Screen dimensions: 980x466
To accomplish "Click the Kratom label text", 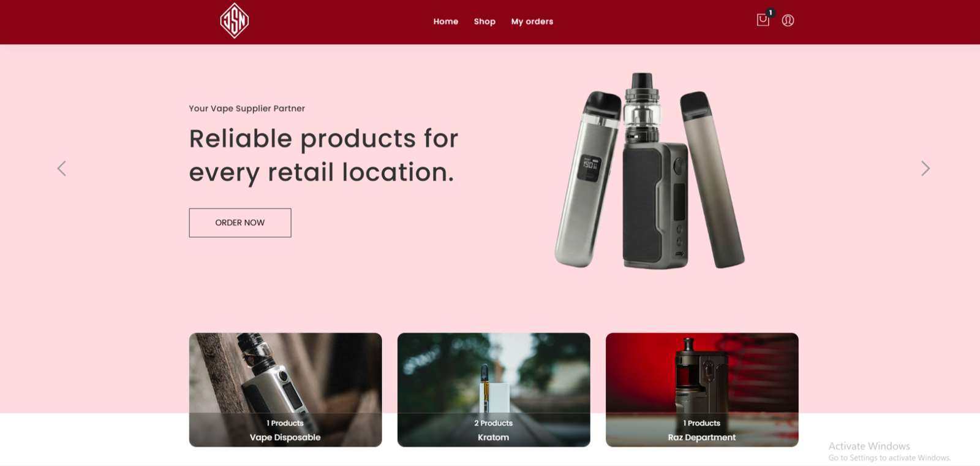I will [x=494, y=437].
